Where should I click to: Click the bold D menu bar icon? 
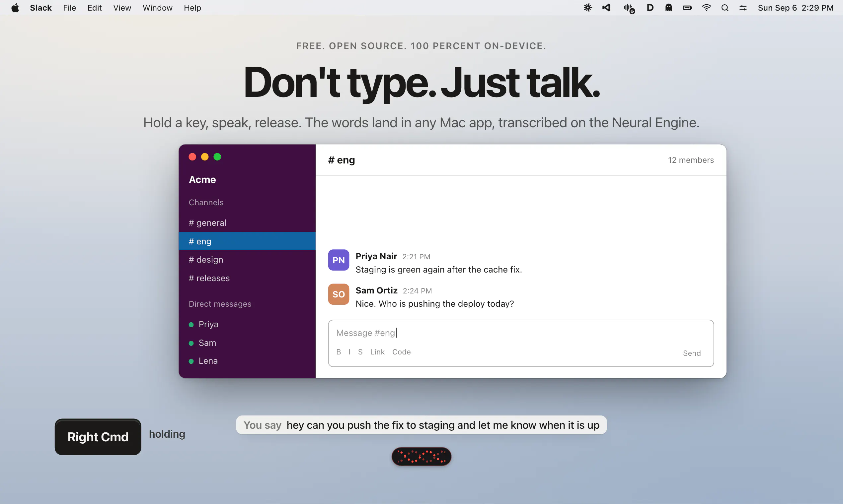[650, 8]
